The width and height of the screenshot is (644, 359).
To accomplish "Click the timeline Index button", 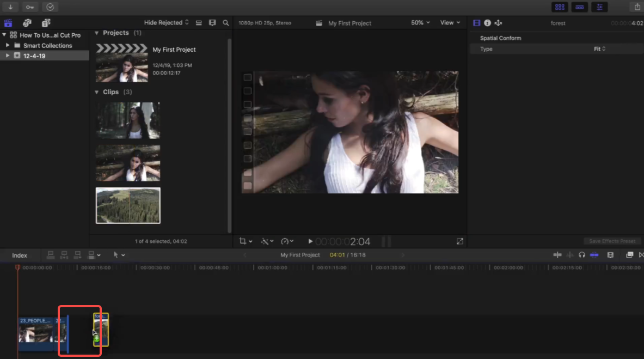I will point(20,255).
